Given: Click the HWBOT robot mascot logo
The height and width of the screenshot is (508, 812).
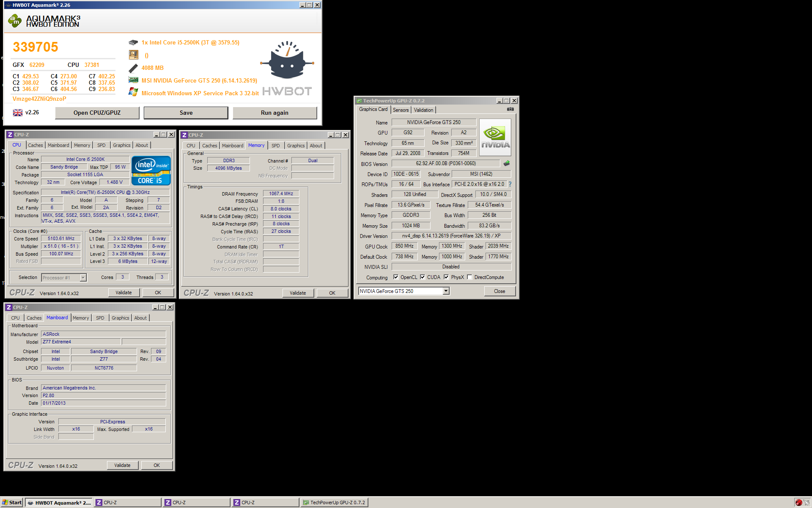Looking at the screenshot, I should [287, 60].
